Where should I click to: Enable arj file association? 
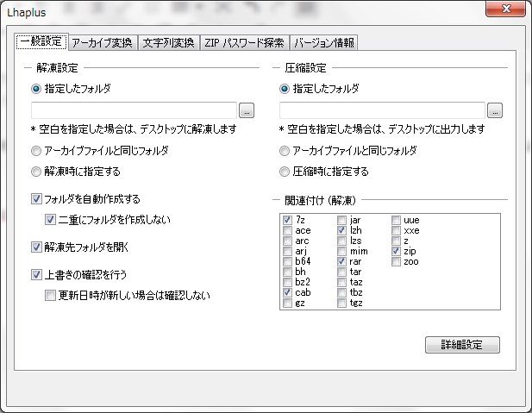(x=287, y=252)
